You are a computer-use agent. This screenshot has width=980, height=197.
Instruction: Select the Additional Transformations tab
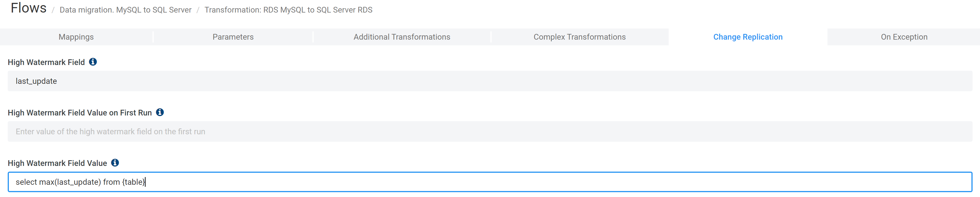pos(402,37)
